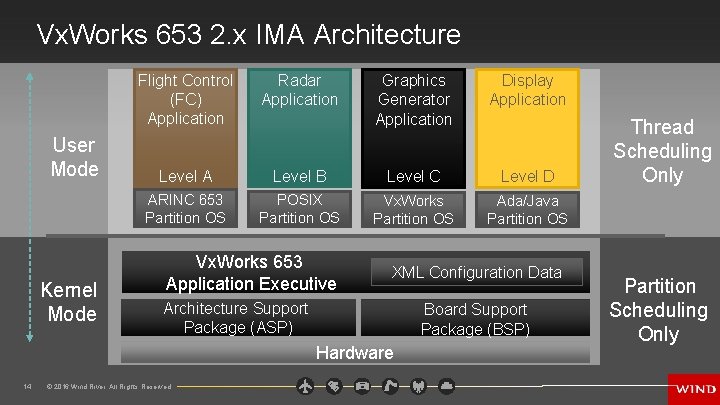This screenshot has width=720, height=405.
Task: Click the ARINC 653 Partition OS block
Action: 186,208
